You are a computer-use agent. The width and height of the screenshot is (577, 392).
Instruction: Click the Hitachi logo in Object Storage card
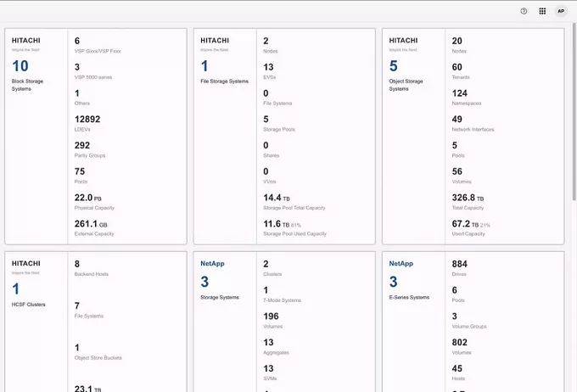[403, 43]
